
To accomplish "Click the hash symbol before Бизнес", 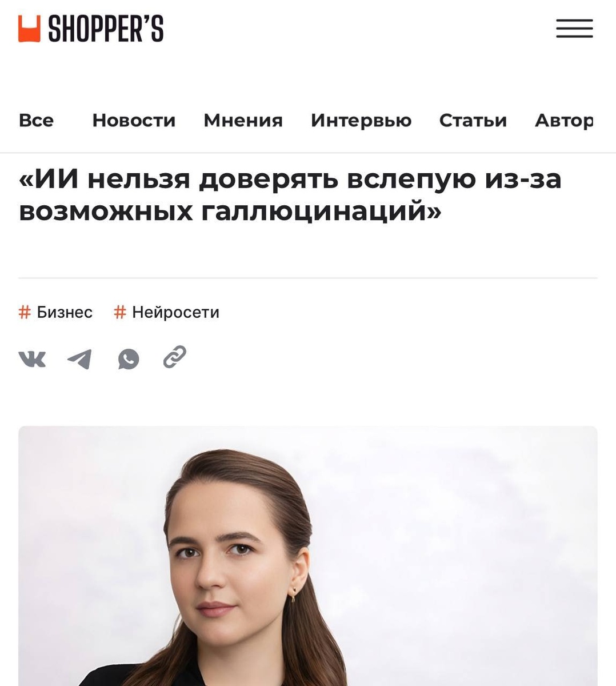I will pos(25,312).
